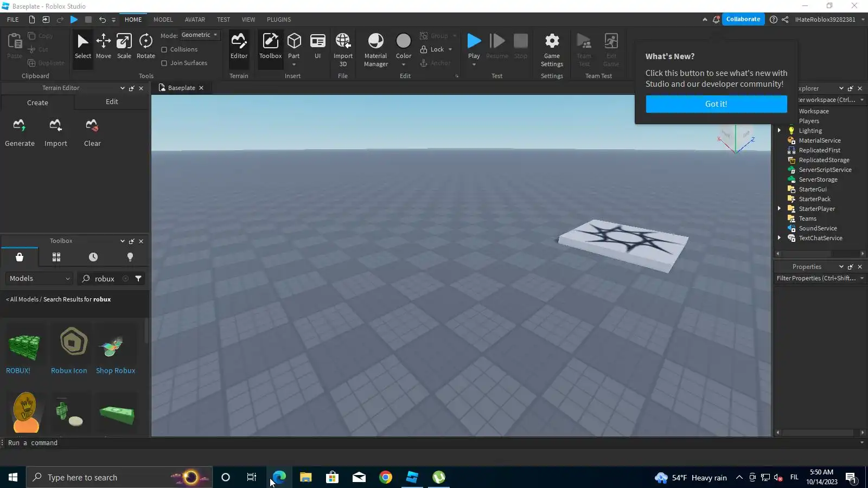This screenshot has width=868, height=488.
Task: Expand the Lighting tree node
Action: coord(780,131)
